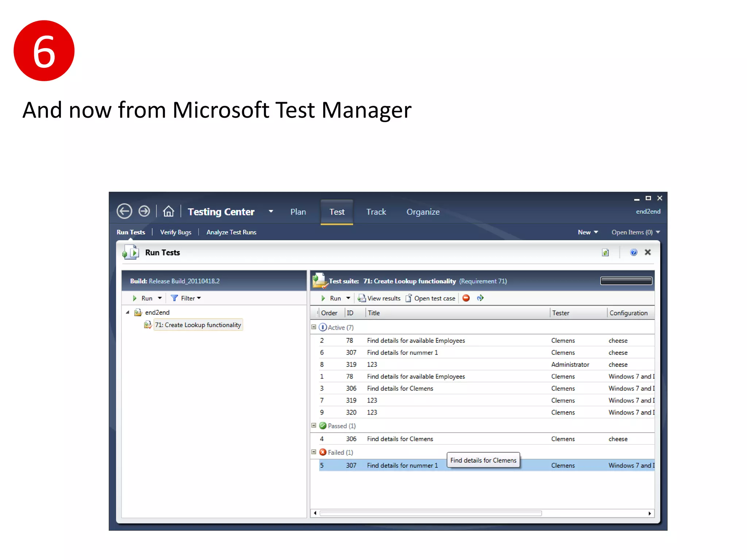The width and height of the screenshot is (747, 560).
Task: Sort by the Order column header
Action: pos(331,313)
